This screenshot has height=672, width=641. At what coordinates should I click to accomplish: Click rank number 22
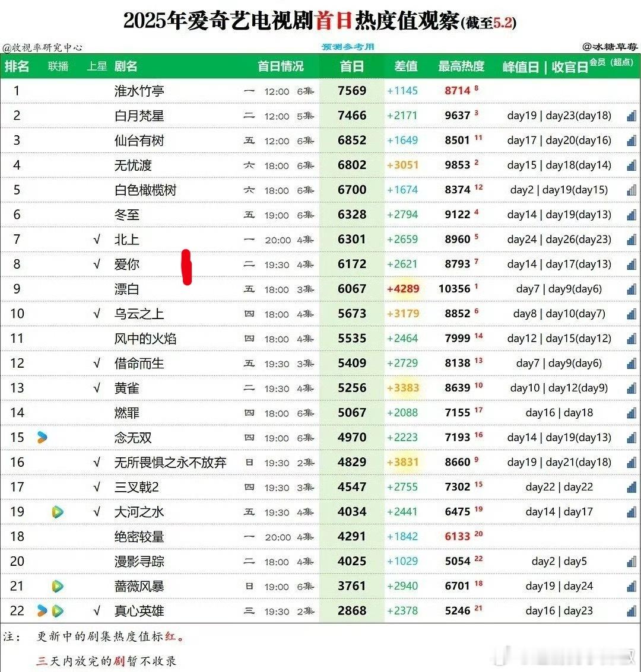pos(17,611)
